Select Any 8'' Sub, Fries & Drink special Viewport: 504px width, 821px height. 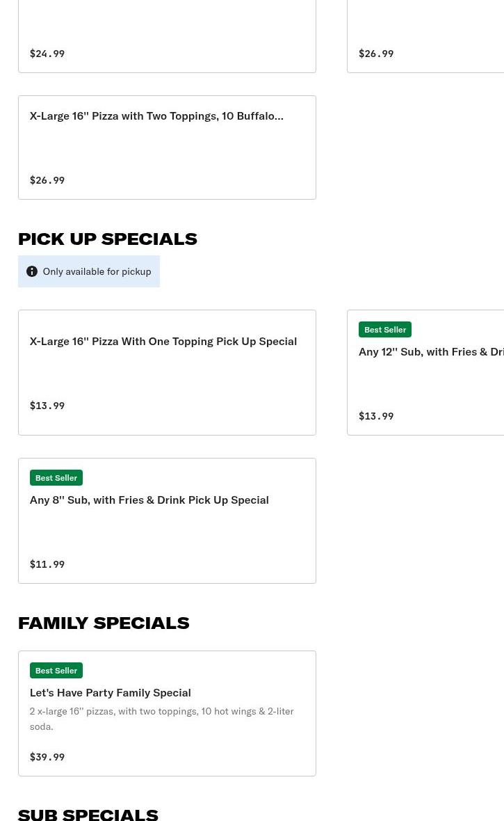(149, 500)
